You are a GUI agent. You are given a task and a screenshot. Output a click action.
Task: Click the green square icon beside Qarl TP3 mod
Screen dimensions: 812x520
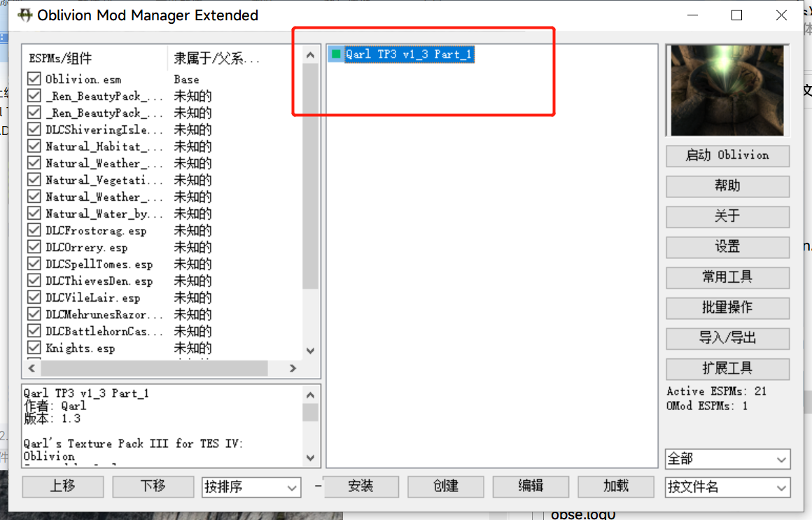pyautogui.click(x=337, y=54)
